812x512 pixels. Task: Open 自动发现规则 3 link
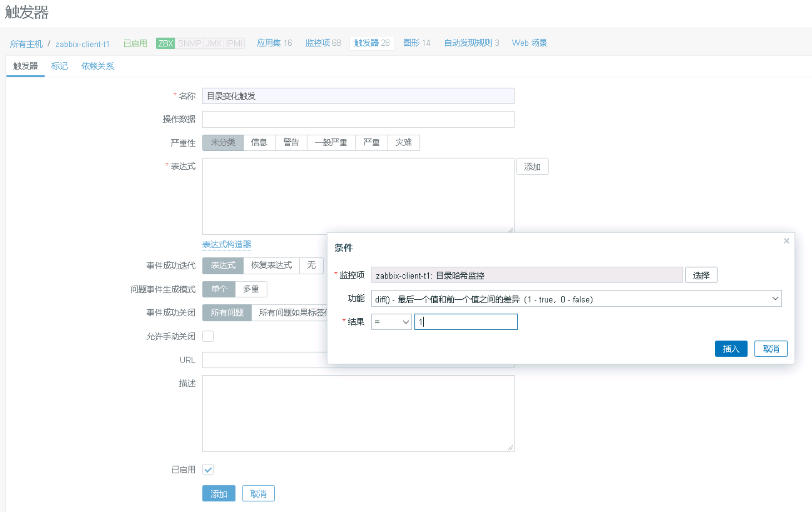(x=471, y=43)
